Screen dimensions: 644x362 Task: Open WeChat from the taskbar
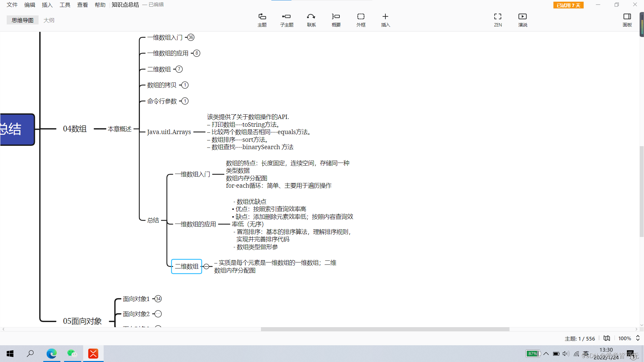point(72,354)
